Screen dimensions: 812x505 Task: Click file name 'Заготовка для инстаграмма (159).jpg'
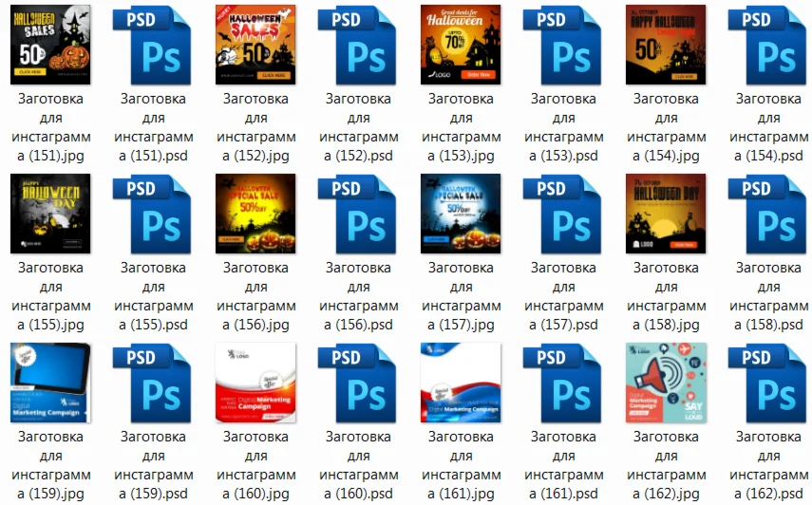(x=50, y=466)
